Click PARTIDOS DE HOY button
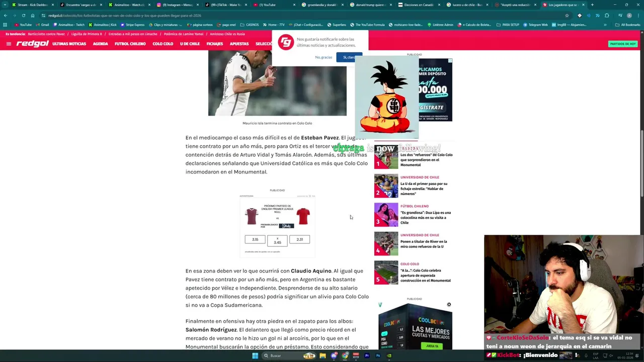Image resolution: width=644 pixels, height=362 pixels. click(623, 44)
